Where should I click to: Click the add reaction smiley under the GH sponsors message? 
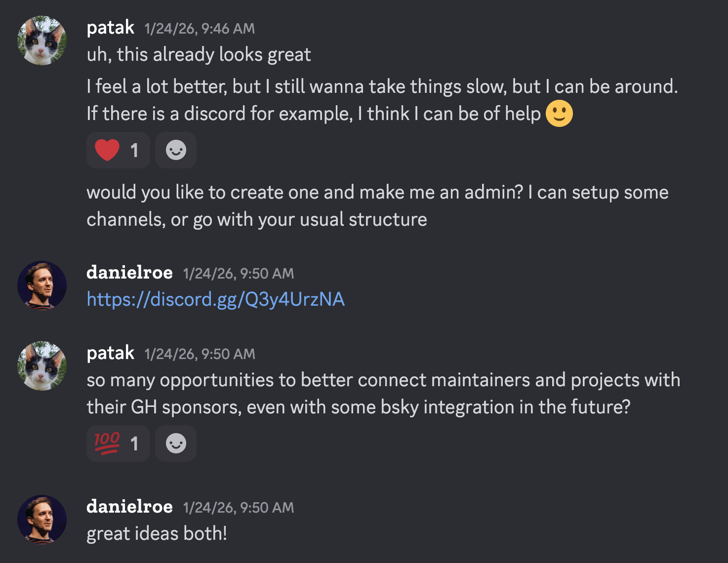pyautogui.click(x=175, y=443)
